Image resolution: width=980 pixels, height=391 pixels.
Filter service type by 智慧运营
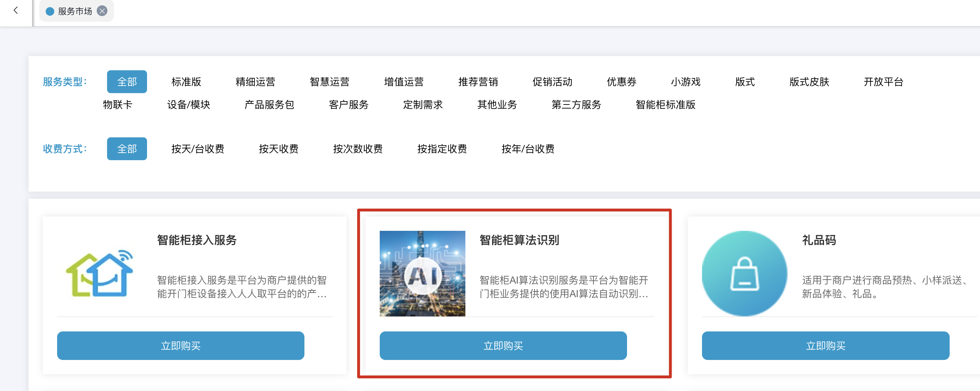click(x=329, y=82)
